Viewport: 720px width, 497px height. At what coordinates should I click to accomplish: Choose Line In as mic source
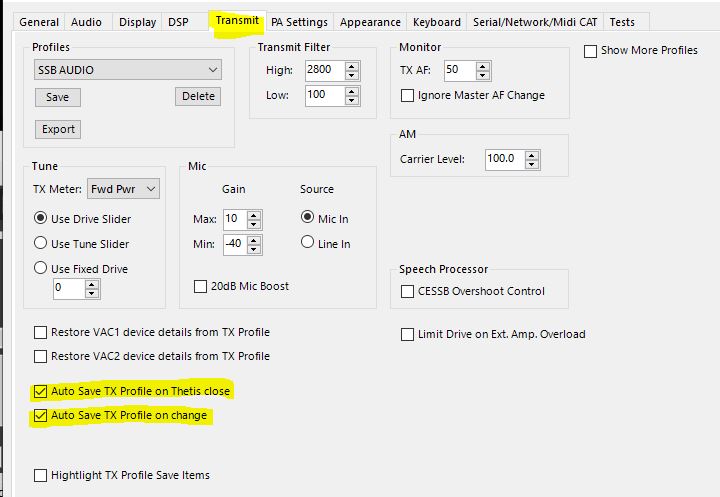(x=308, y=244)
